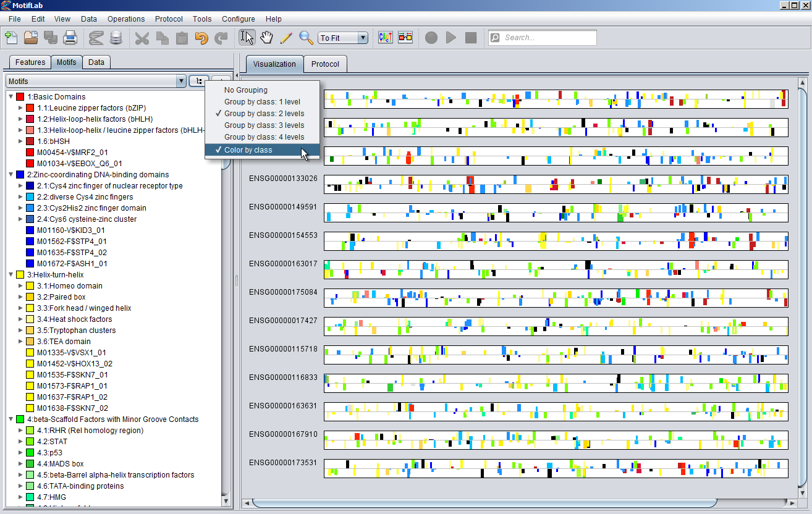This screenshot has width=812, height=514.
Task: Click the Save icon in toolbar
Action: point(51,38)
